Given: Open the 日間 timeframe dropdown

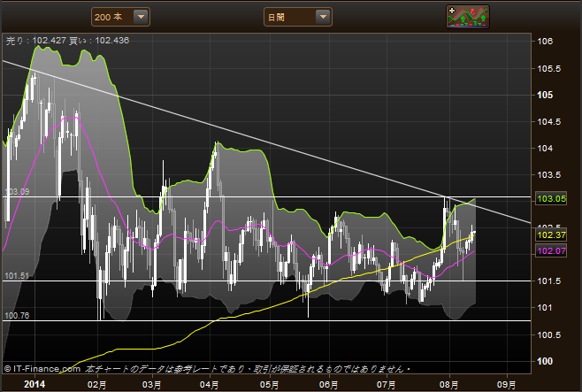Looking at the screenshot, I should click(298, 17).
